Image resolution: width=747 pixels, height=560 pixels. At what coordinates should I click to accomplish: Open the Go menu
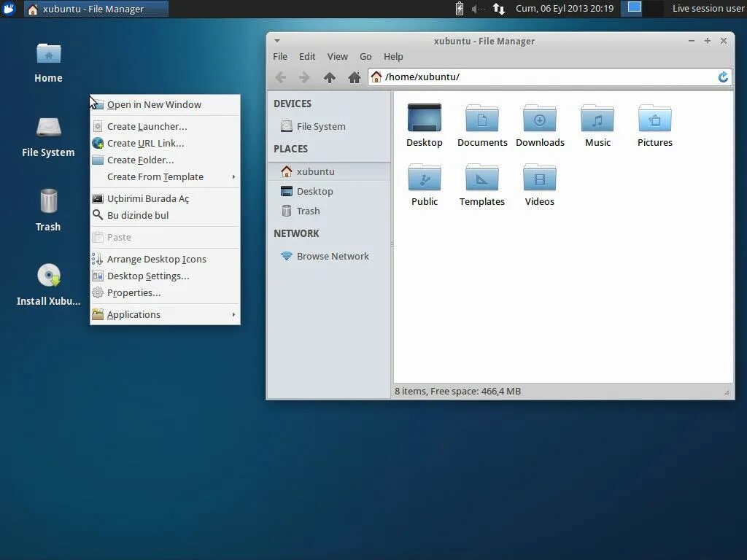pyautogui.click(x=365, y=57)
